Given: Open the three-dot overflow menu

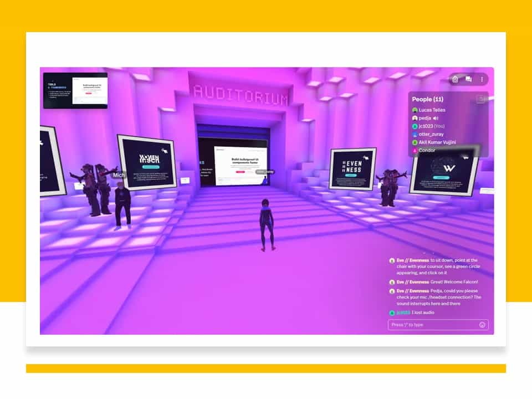Looking at the screenshot, I should [x=482, y=79].
